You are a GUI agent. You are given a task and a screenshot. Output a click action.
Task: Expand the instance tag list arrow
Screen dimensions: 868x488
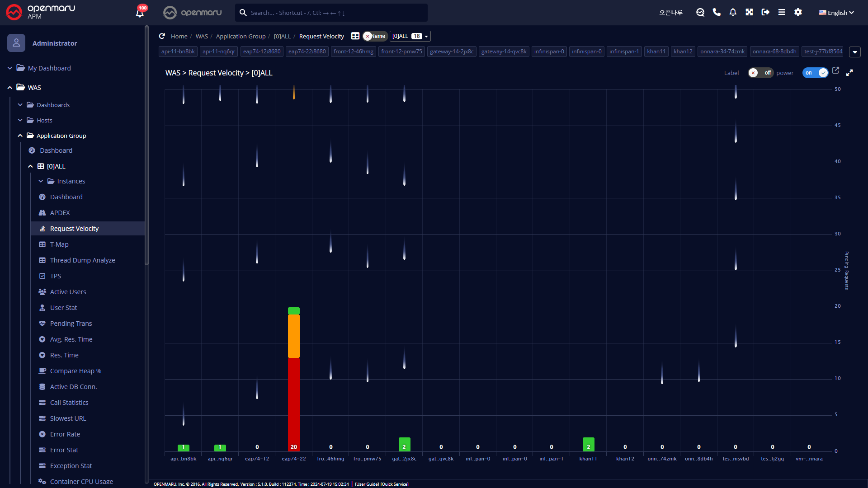tap(854, 52)
